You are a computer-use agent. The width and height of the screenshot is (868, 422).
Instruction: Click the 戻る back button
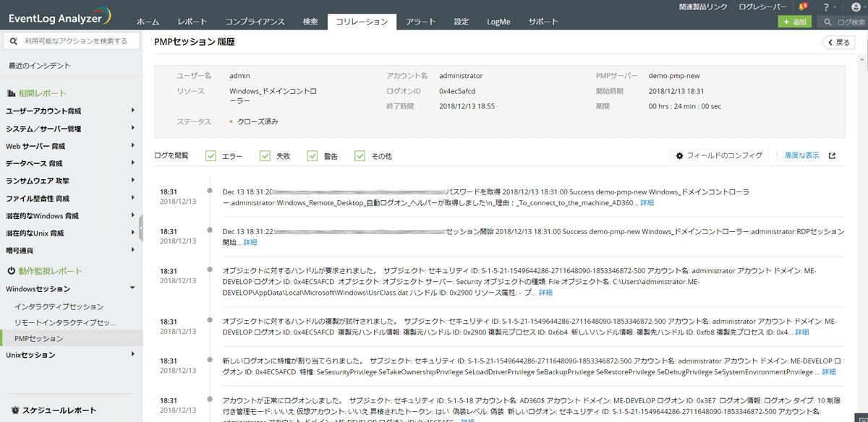tap(838, 43)
